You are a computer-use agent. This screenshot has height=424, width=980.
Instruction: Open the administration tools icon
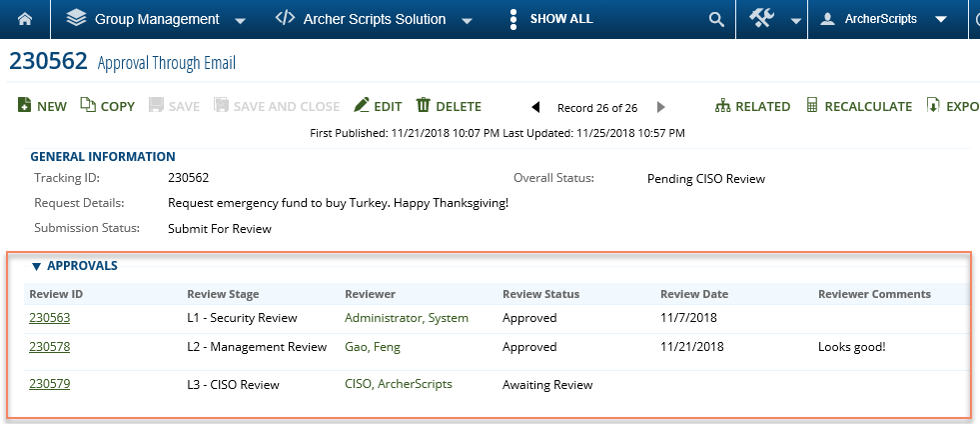(x=762, y=19)
